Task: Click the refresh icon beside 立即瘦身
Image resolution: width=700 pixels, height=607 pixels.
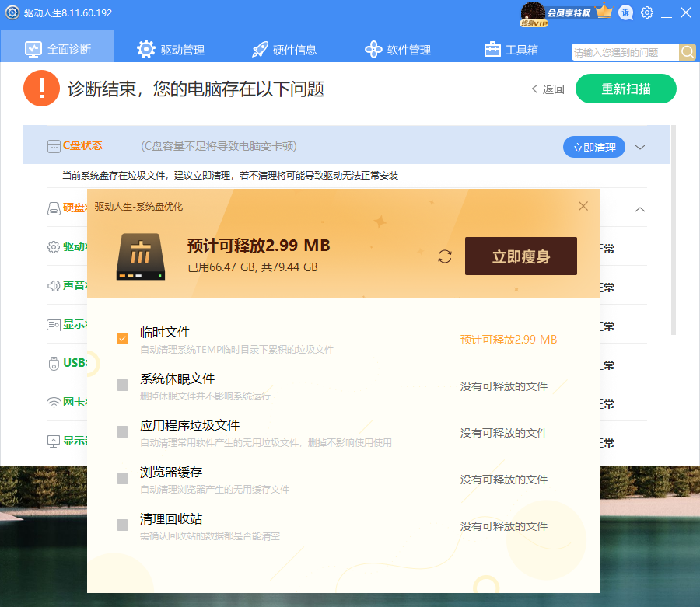Action: pyautogui.click(x=445, y=256)
